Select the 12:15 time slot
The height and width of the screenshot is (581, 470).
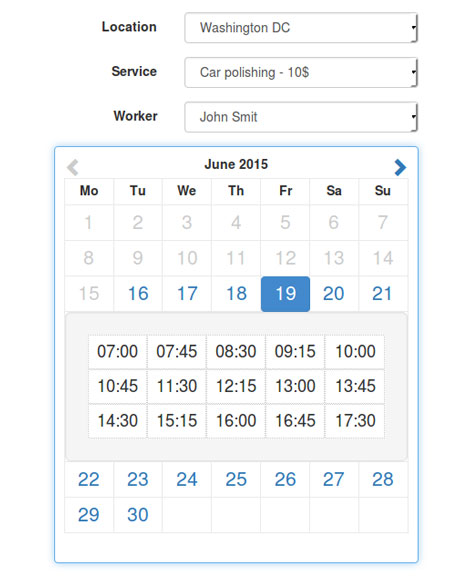pyautogui.click(x=236, y=386)
